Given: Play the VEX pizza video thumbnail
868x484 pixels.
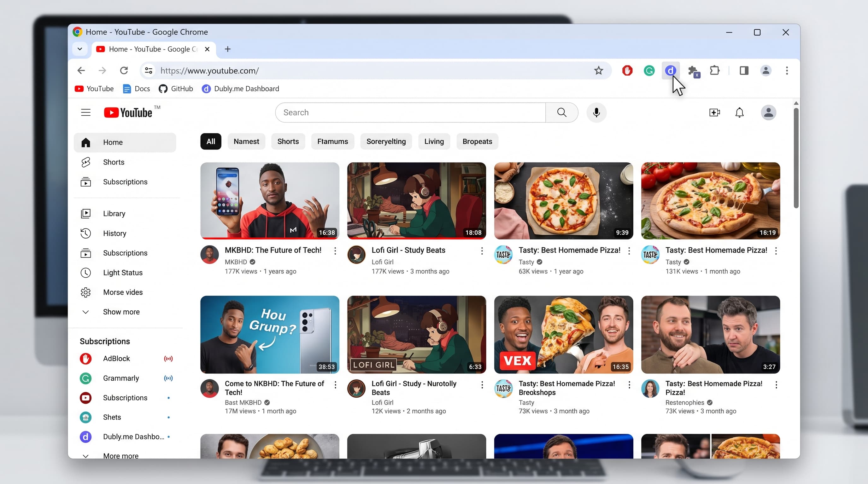Looking at the screenshot, I should click(563, 335).
